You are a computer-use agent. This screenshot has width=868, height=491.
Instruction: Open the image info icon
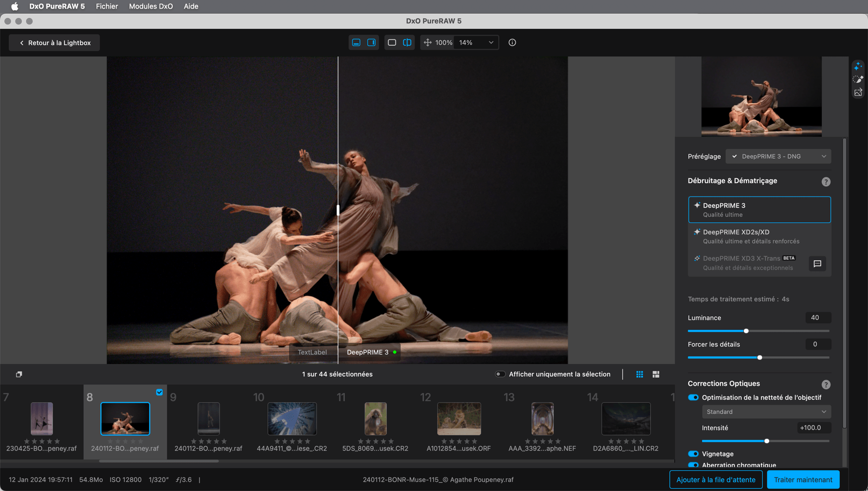[x=512, y=42]
